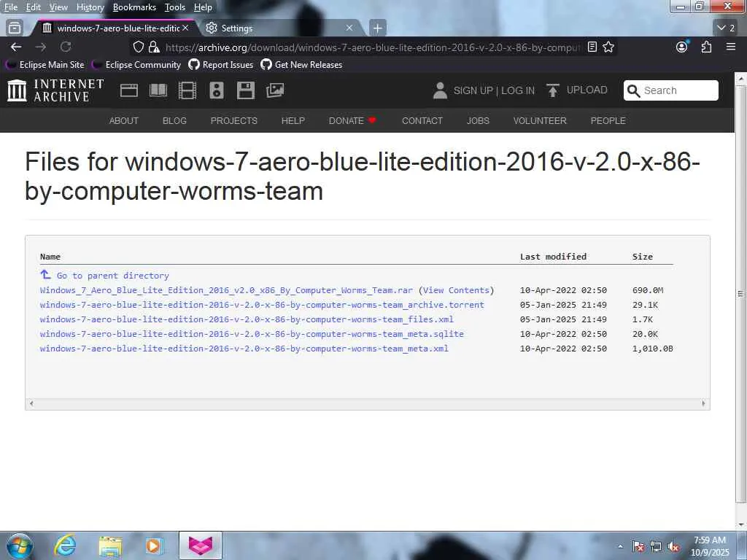The height and width of the screenshot is (560, 747).
Task: Open the Video film-strip icon
Action: [187, 90]
